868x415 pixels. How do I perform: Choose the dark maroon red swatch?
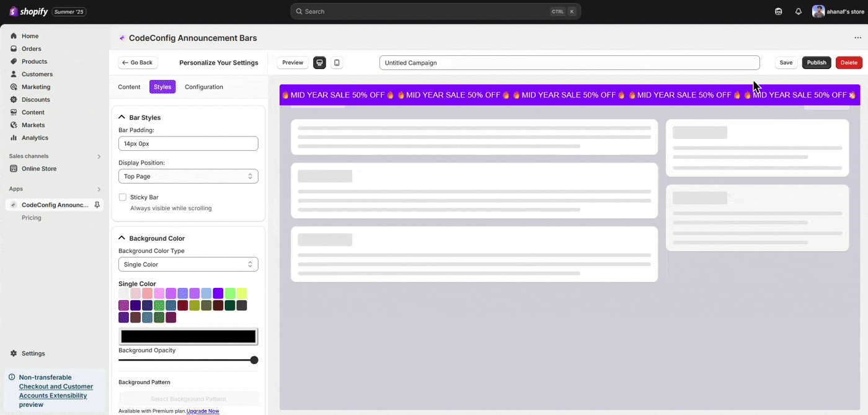(x=183, y=305)
